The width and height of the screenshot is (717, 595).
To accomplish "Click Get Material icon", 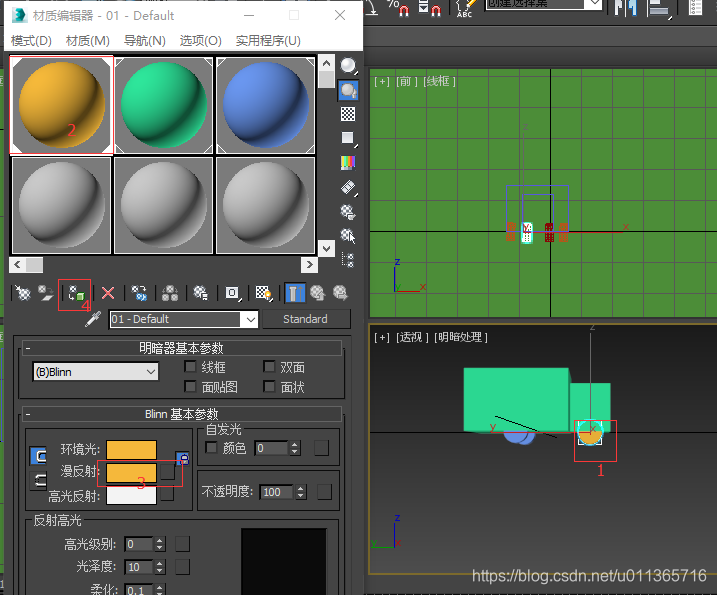I will 22,293.
